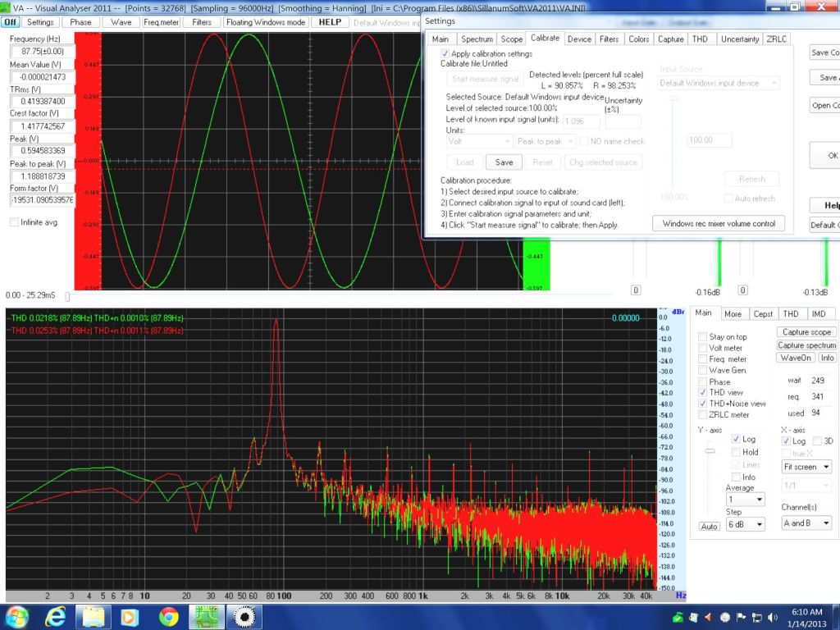The image size is (840, 630).
Task: Open the Colors settings tab
Action: click(638, 39)
